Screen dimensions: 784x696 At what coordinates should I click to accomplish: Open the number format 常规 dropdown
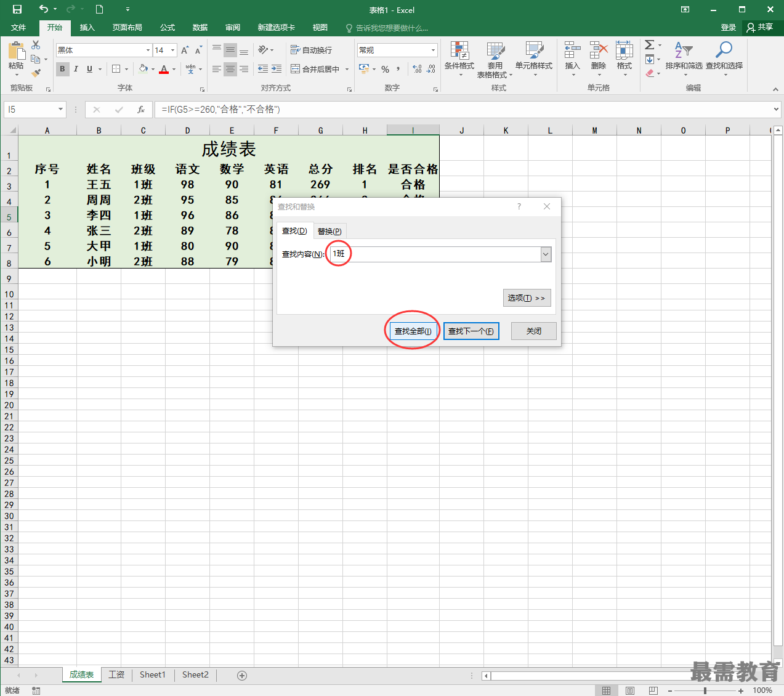pyautogui.click(x=433, y=50)
